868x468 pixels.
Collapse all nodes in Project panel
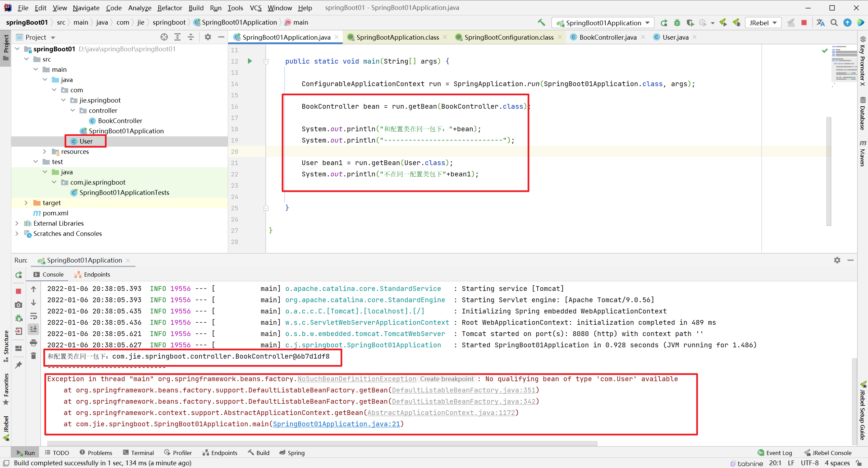click(x=190, y=37)
